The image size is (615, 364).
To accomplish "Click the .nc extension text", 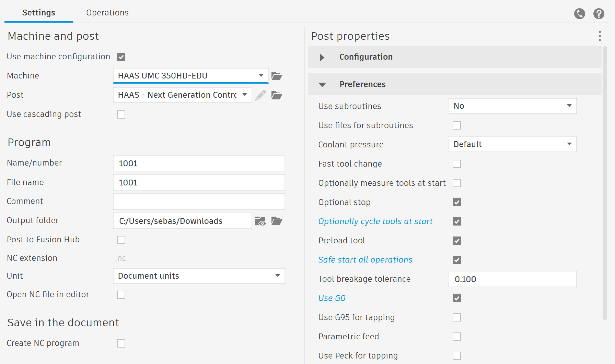I will (x=121, y=258).
